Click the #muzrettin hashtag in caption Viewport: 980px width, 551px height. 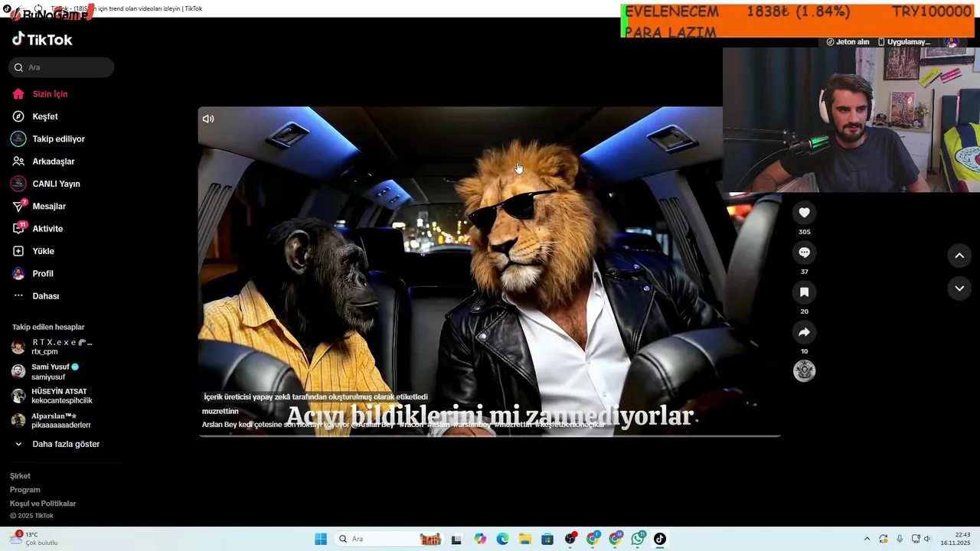pos(513,425)
